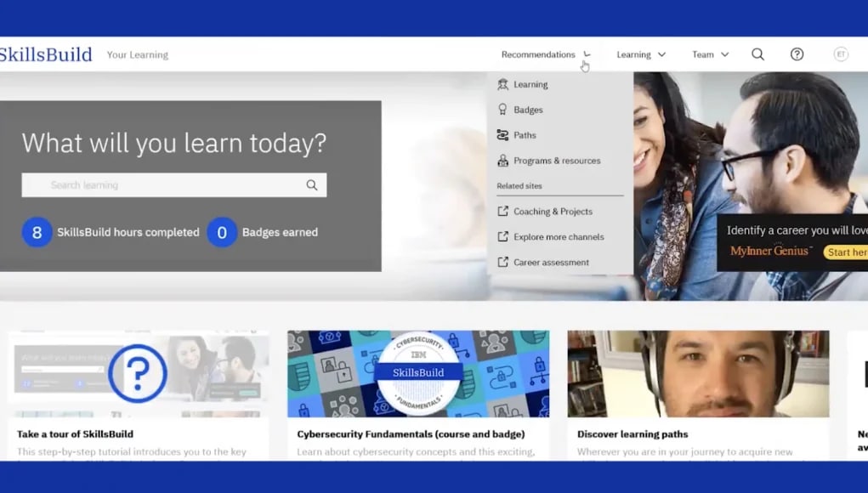Screen dimensions: 868x493
Task: Click external link icon beside Explore more channels
Action: click(502, 237)
